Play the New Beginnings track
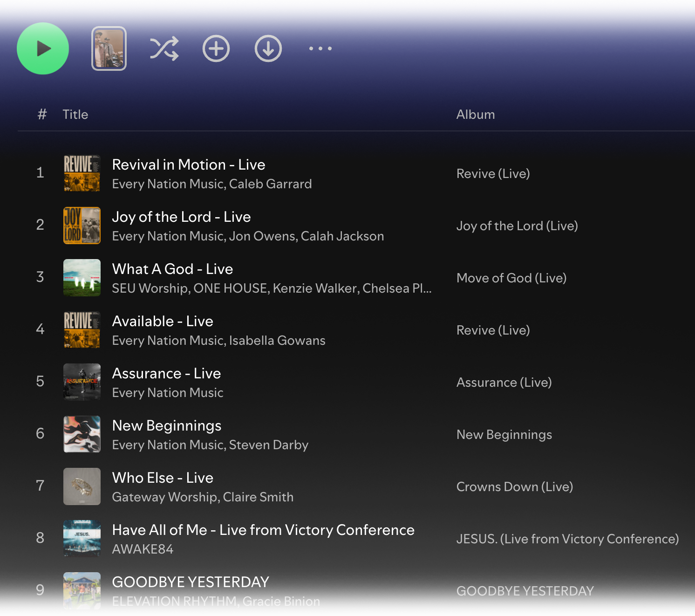 pos(167,426)
